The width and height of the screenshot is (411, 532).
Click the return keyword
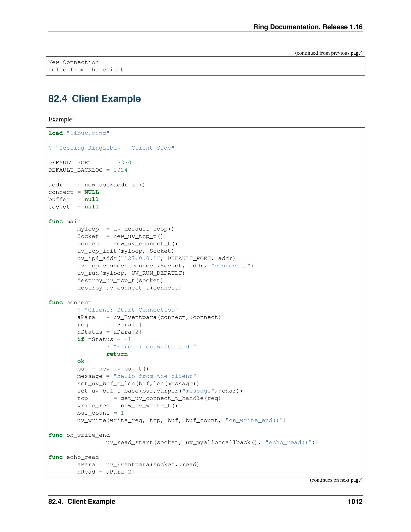coord(117,354)
